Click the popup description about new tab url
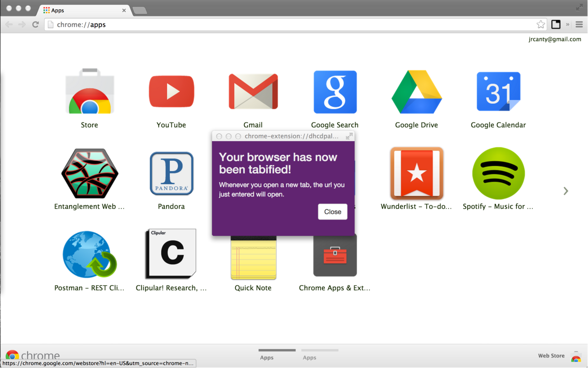Image resolution: width=588 pixels, height=368 pixels. point(282,190)
